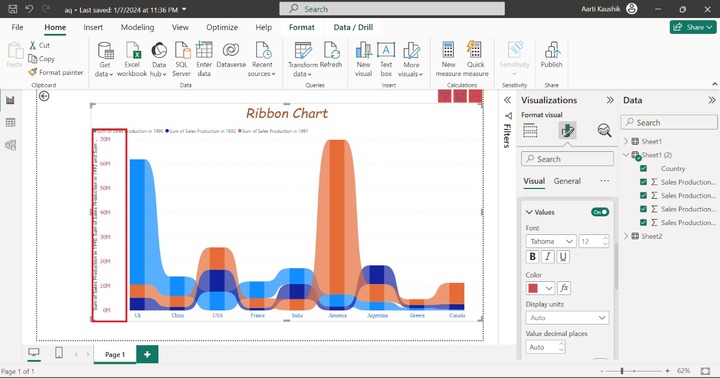Open Data hub ribbon button
This screenshot has height=378, width=720.
(159, 59)
